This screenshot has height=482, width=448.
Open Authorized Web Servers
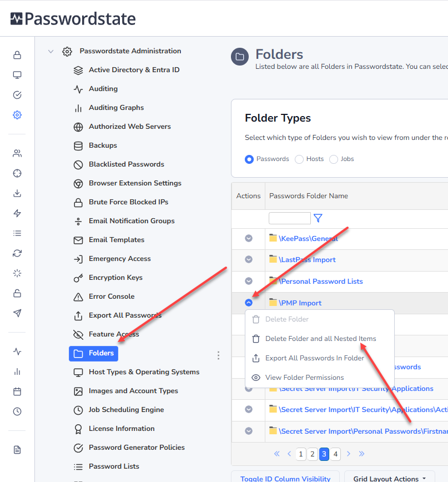(130, 127)
